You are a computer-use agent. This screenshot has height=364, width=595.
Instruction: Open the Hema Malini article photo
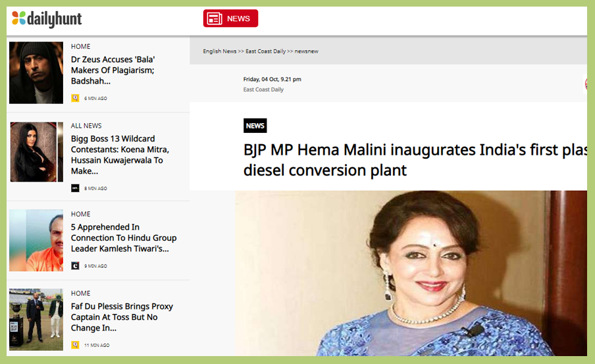point(411,273)
